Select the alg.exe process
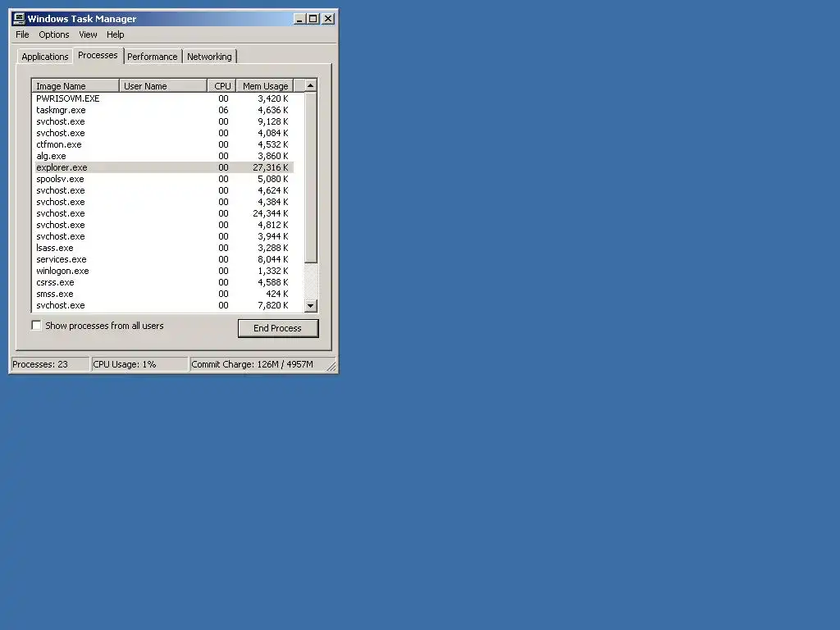This screenshot has height=630, width=840. (x=164, y=156)
